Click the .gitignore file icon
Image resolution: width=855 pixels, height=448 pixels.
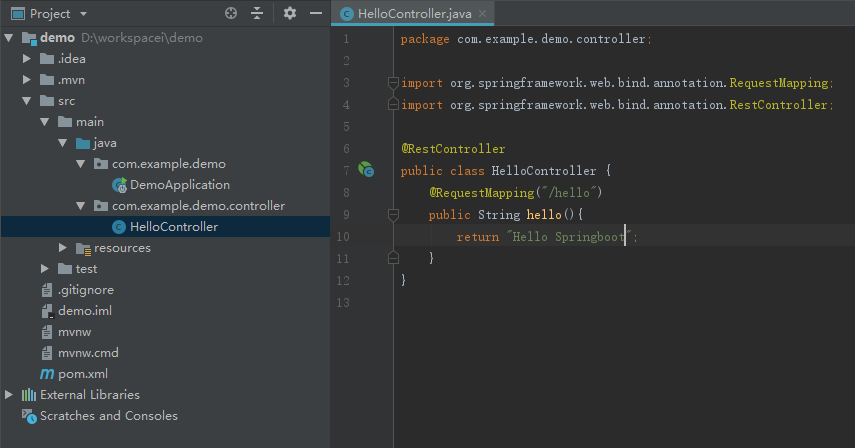pos(47,290)
